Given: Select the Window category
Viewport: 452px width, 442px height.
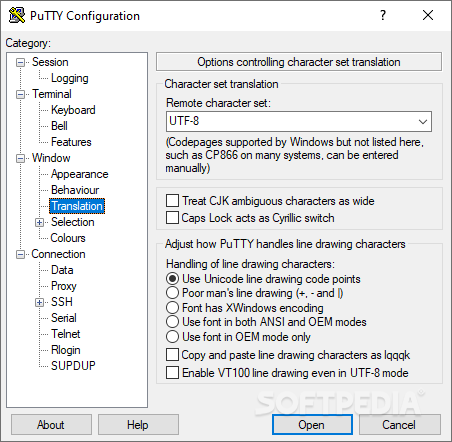Looking at the screenshot, I should pyautogui.click(x=51, y=158).
